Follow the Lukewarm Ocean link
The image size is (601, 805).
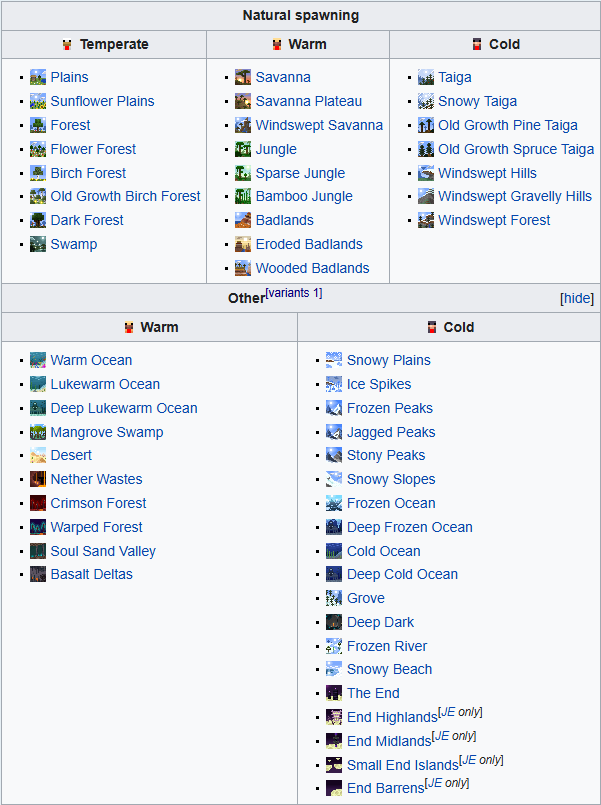coord(105,385)
